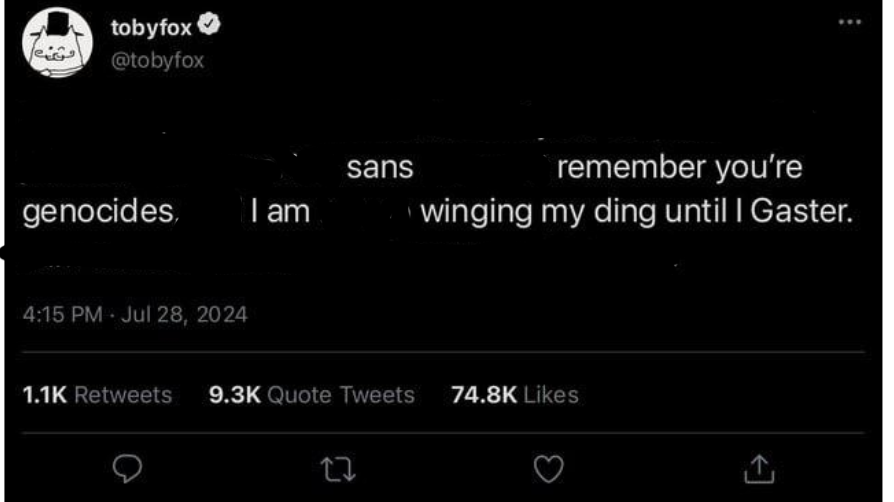Like the tweet with the heart icon
Viewport: 894px width, 502px height.
pos(550,467)
